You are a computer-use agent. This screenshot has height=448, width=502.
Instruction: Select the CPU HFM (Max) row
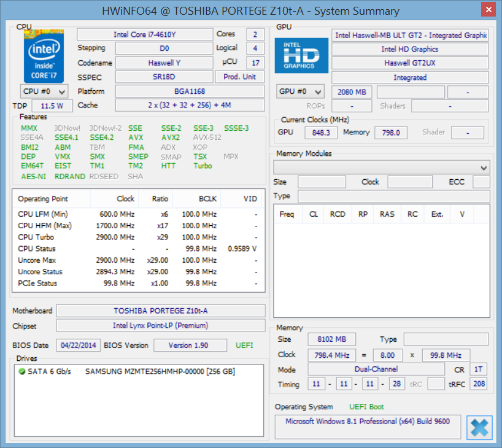pos(138,225)
